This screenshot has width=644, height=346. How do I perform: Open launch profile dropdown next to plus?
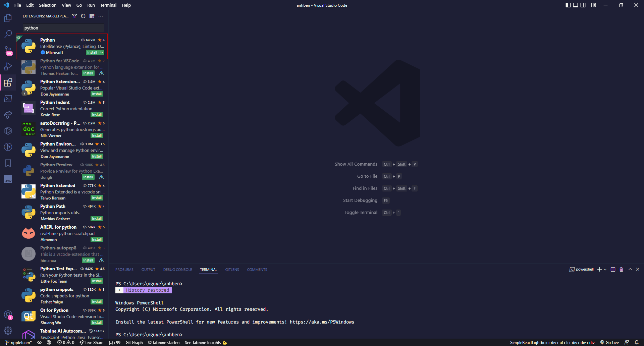coord(605,270)
